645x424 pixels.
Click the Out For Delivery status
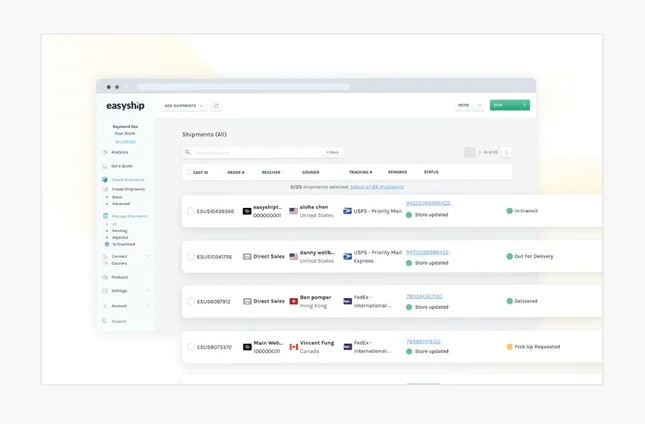click(x=530, y=256)
